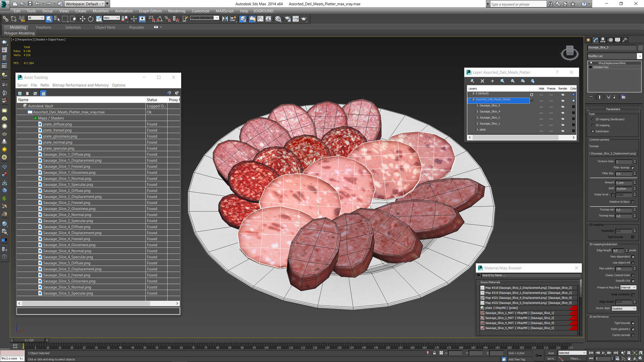Enable Relative to bbox checkbox
The height and width of the screenshot is (362, 644).
pos(633,202)
